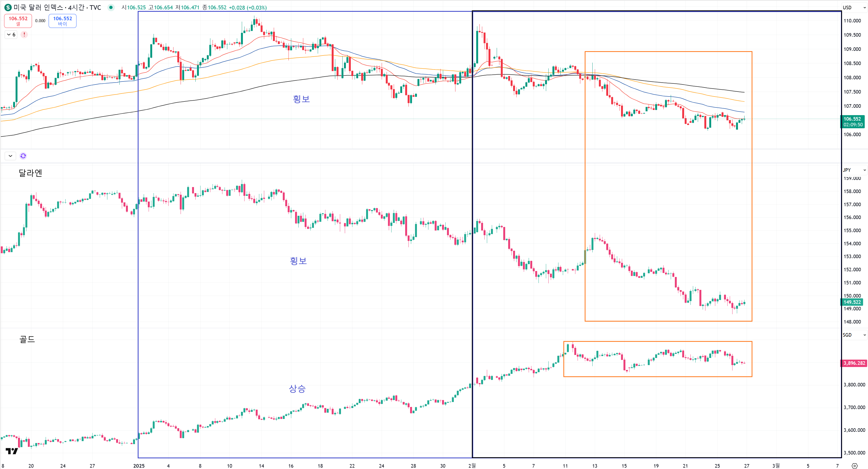The height and width of the screenshot is (469, 868).
Task: Collapse the indicator legend showing 6
Action: [x=11, y=34]
